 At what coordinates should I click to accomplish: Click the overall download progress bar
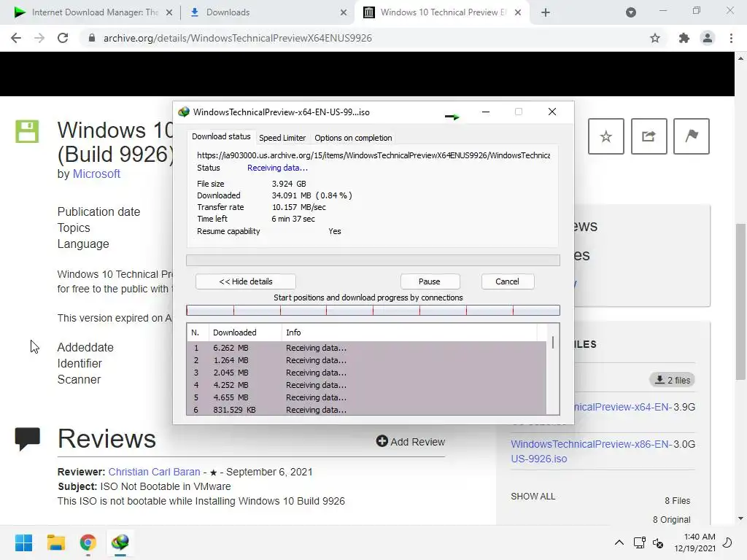pyautogui.click(x=373, y=260)
